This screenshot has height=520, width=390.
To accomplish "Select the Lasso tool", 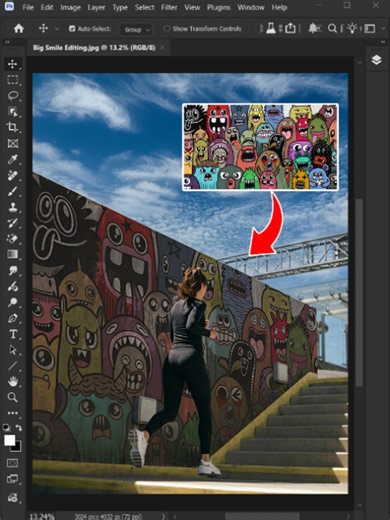I will (x=13, y=96).
